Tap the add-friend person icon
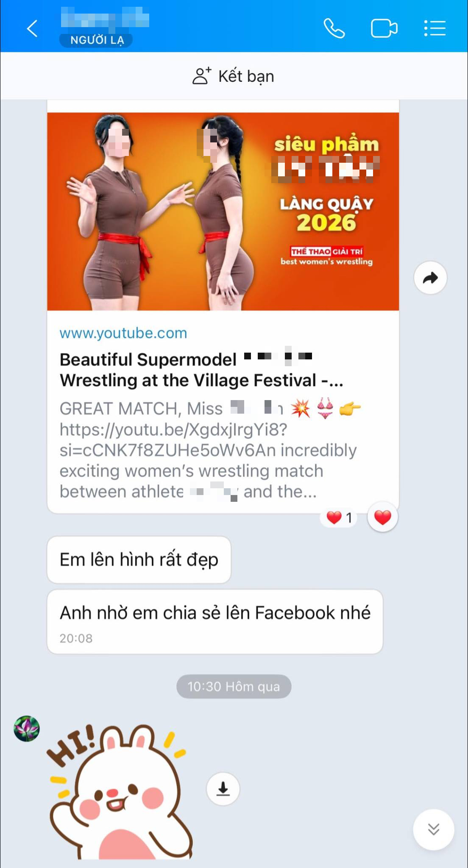This screenshot has height=868, width=468. pos(202,76)
